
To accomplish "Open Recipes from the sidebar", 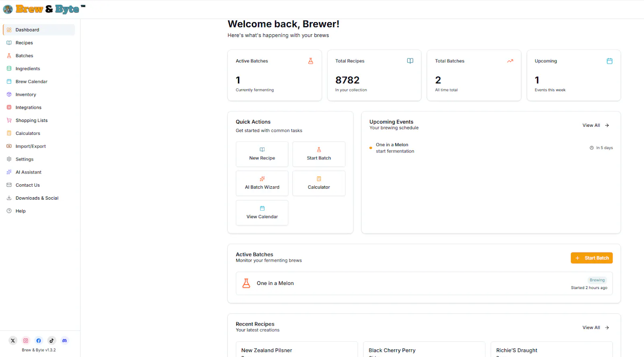I will tap(39, 43).
